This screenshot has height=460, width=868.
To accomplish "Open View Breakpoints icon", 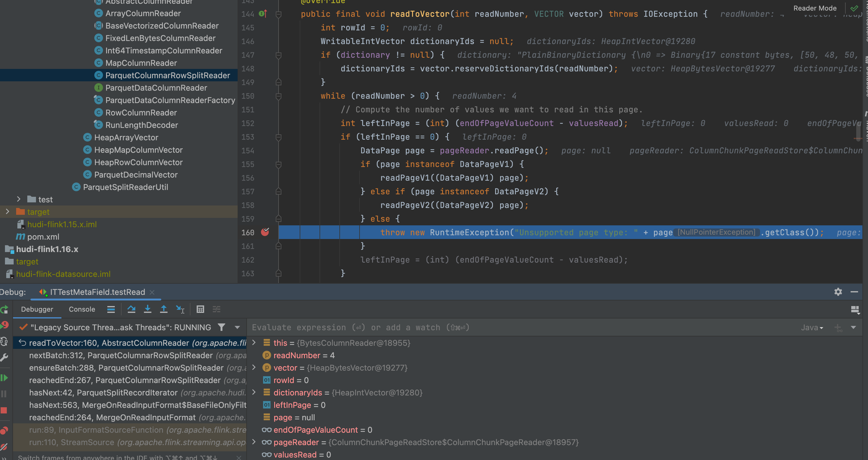I will [4, 431].
